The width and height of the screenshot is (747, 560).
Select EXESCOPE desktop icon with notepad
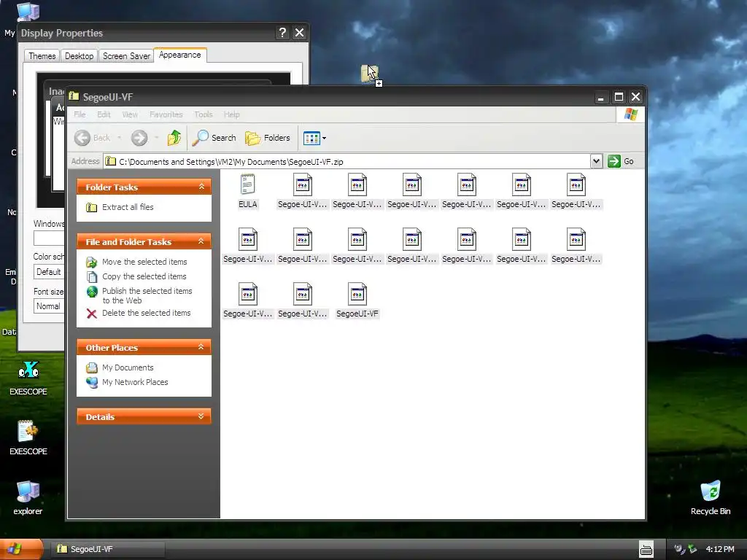tap(28, 438)
